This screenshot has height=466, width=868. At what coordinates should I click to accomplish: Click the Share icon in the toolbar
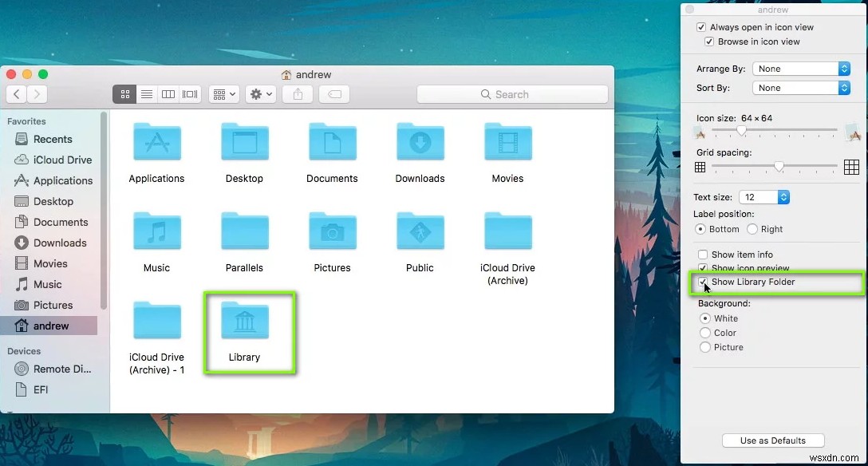click(x=296, y=94)
